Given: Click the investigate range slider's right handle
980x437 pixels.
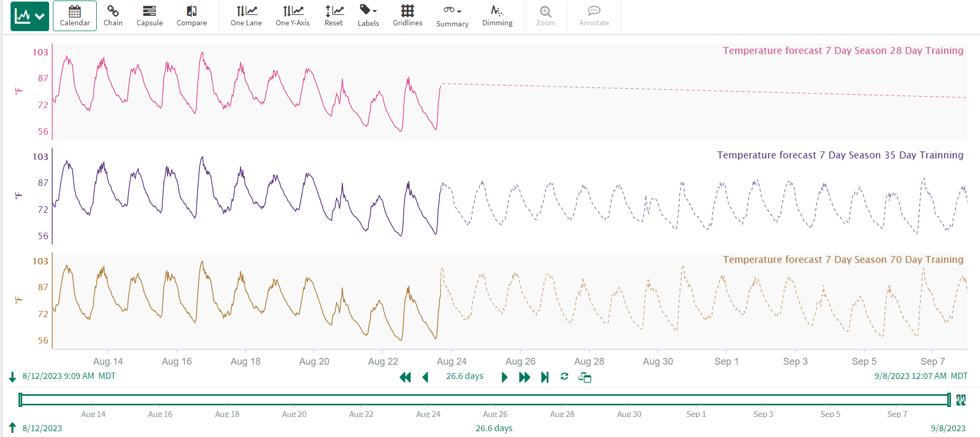Looking at the screenshot, I should tap(949, 400).
